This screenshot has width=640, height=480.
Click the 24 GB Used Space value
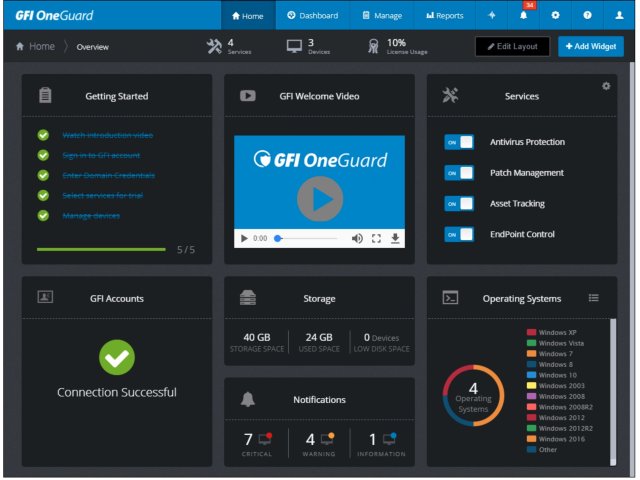319,338
